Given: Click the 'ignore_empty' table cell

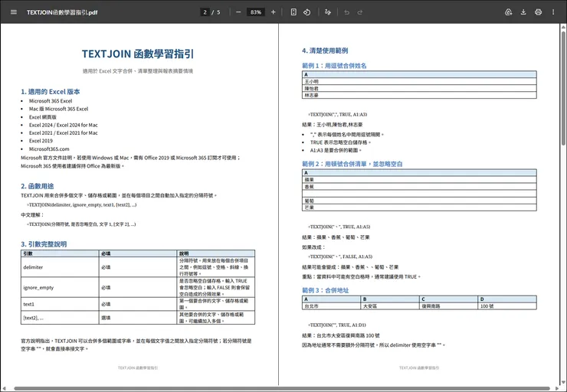Looking at the screenshot, I should point(60,288).
